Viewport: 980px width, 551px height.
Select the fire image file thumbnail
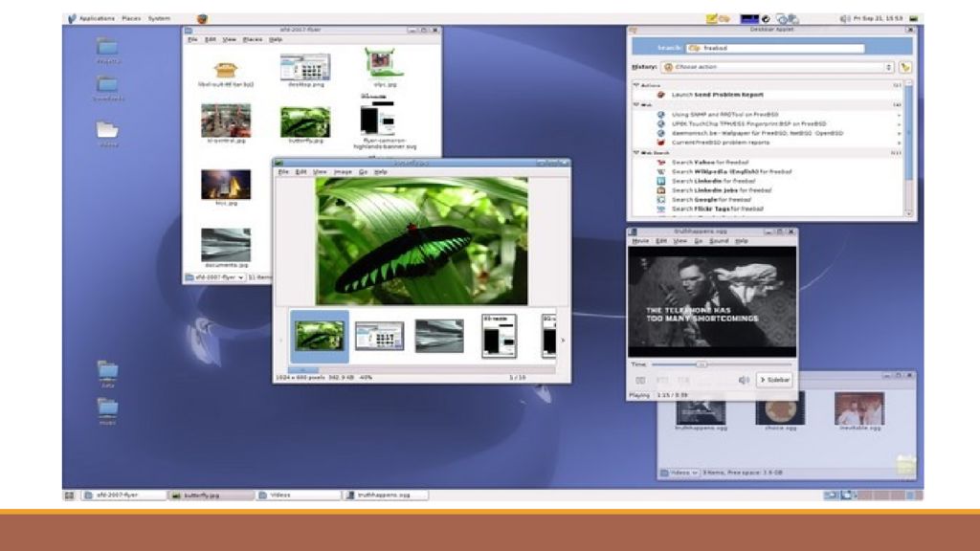click(x=226, y=185)
